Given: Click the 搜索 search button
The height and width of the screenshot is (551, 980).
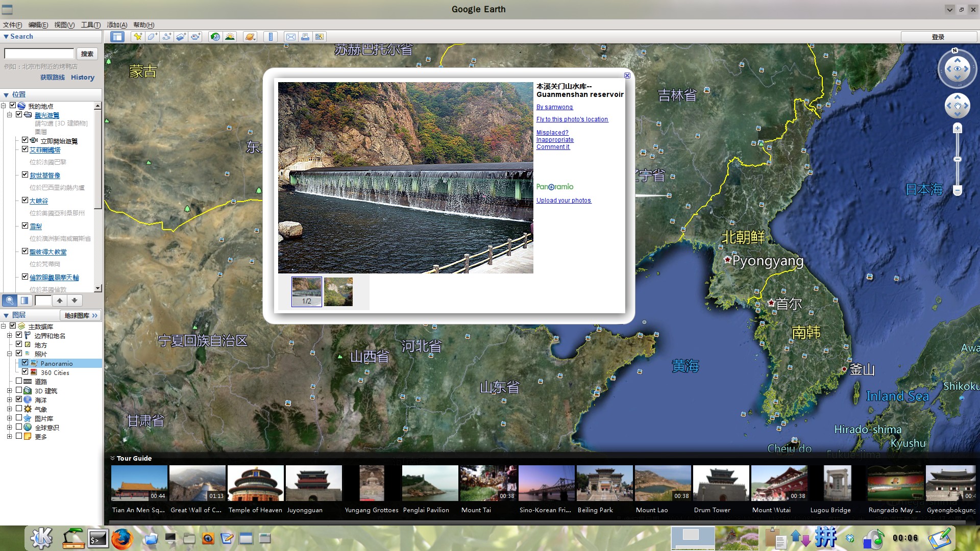Looking at the screenshot, I should click(x=87, y=54).
